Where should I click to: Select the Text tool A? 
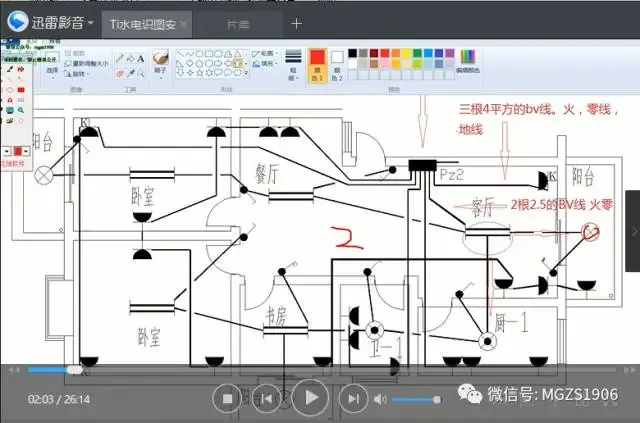[140, 58]
